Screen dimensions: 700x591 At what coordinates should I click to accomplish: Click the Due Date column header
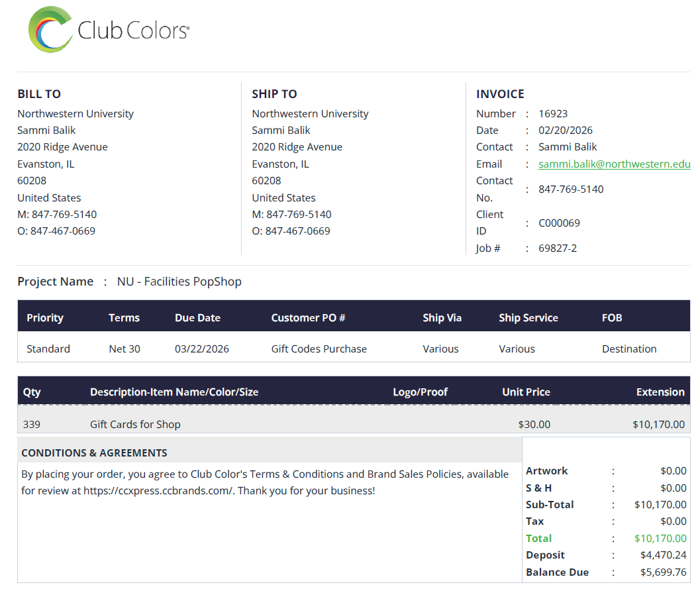pos(197,317)
